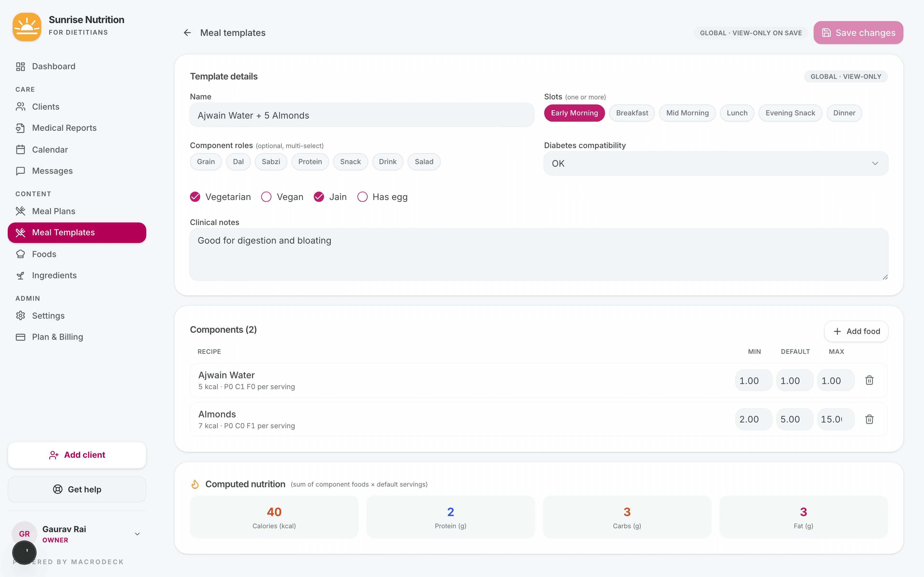Add food to the components list
This screenshot has height=577, width=924.
click(856, 331)
